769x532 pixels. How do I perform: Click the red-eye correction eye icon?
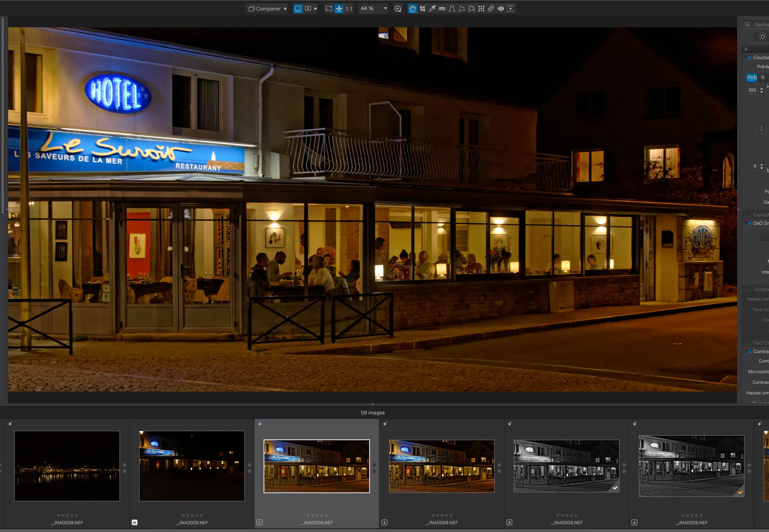tap(501, 8)
